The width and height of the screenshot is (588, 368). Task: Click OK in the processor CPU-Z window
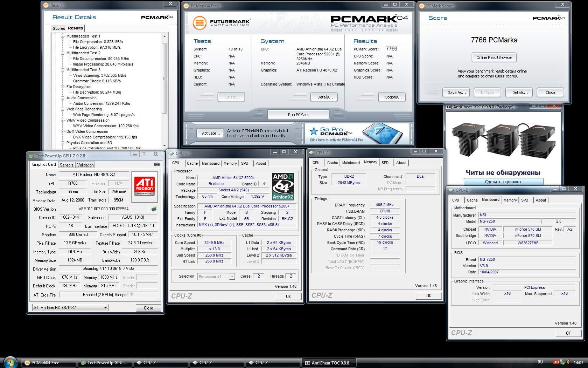288,297
